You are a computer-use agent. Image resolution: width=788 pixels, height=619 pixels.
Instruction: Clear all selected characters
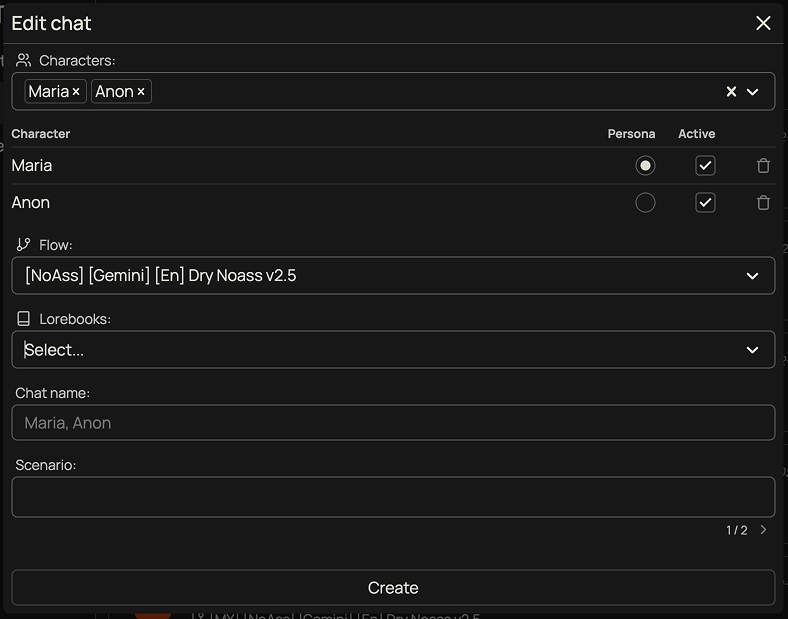pos(731,92)
